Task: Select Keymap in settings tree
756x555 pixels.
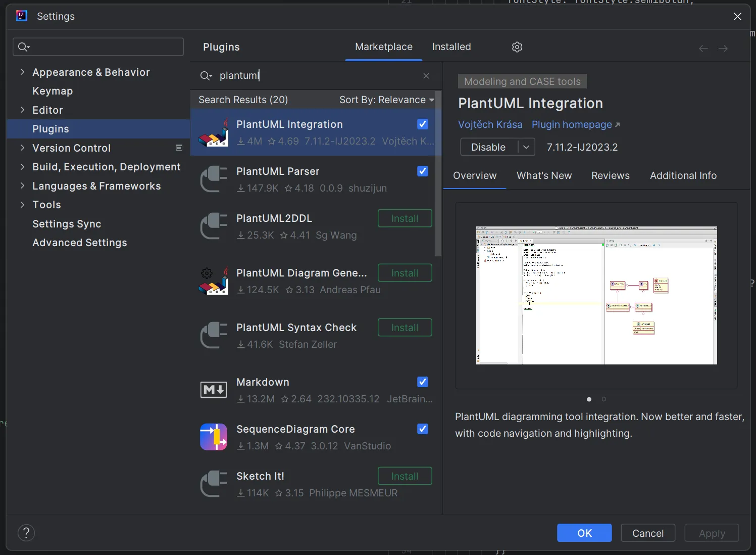Action: pyautogui.click(x=53, y=91)
